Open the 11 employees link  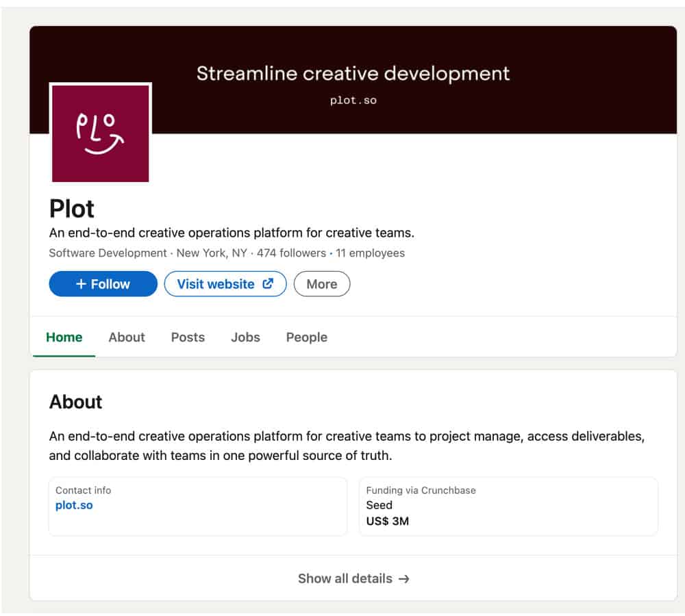pyautogui.click(x=370, y=253)
